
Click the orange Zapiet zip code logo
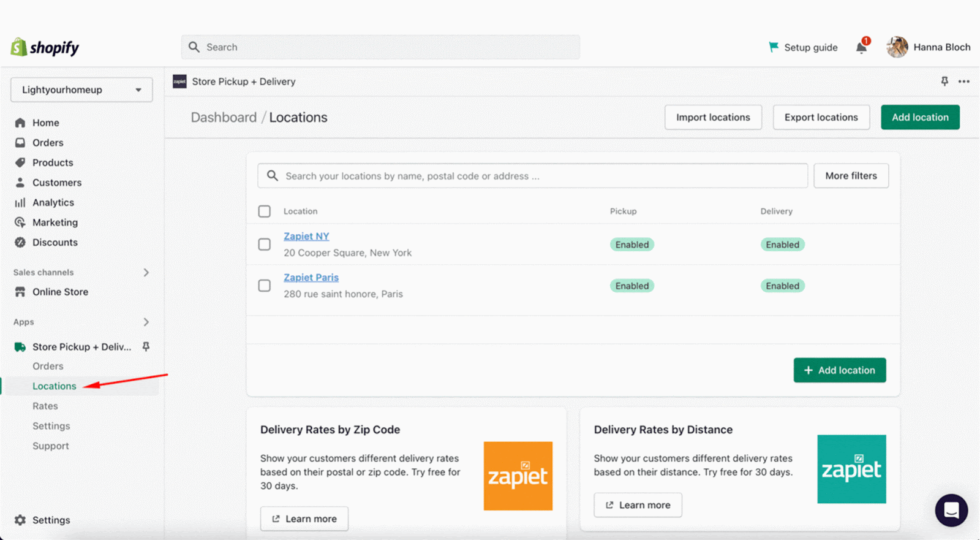[518, 476]
